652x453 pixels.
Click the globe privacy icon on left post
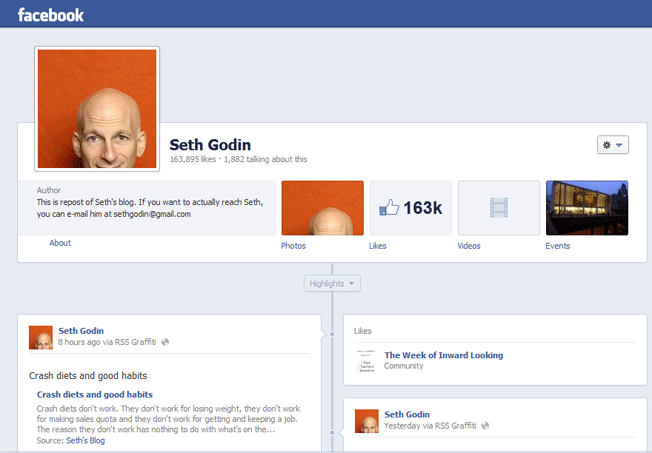coord(166,342)
